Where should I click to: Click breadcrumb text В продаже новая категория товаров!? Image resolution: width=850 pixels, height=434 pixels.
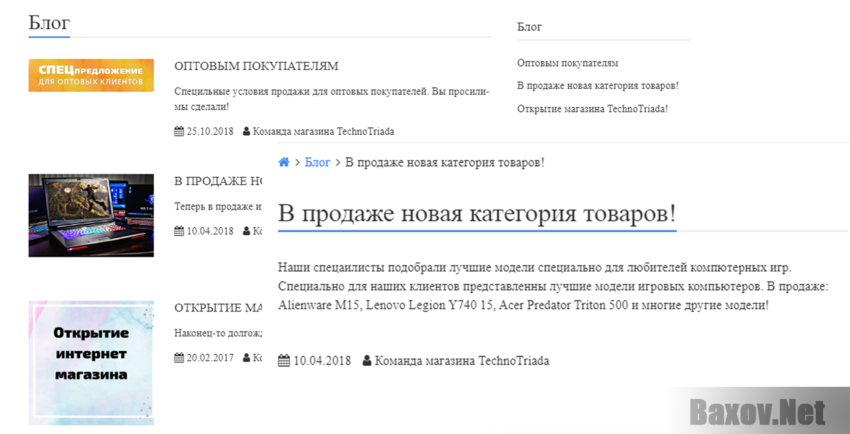[x=445, y=162]
